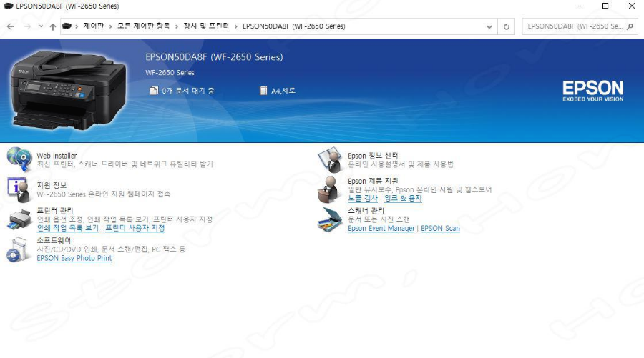Click the 소프트웨어 heading text
The height and width of the screenshot is (358, 644).
tap(54, 240)
